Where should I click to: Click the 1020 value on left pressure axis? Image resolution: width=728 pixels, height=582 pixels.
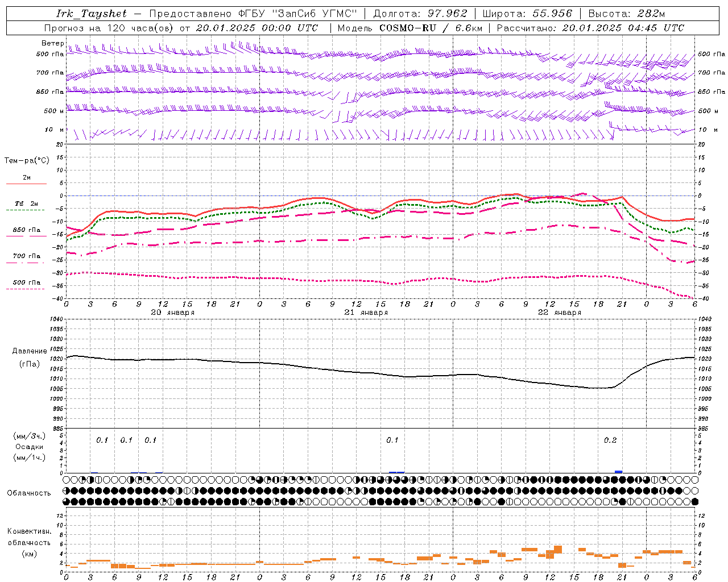tap(56, 359)
